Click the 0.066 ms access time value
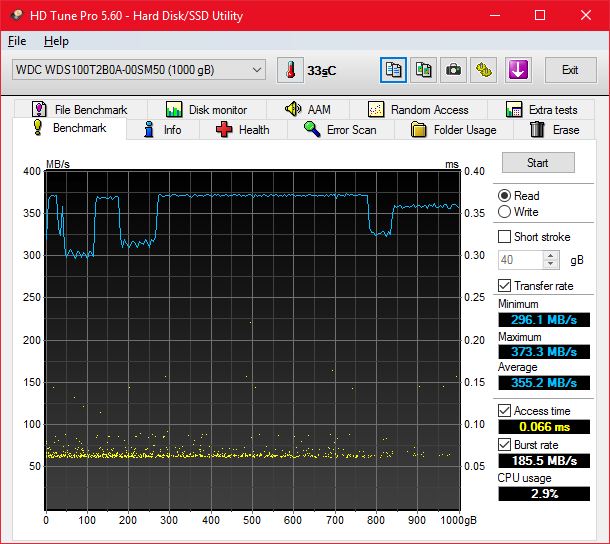The width and height of the screenshot is (610, 544). 544,427
